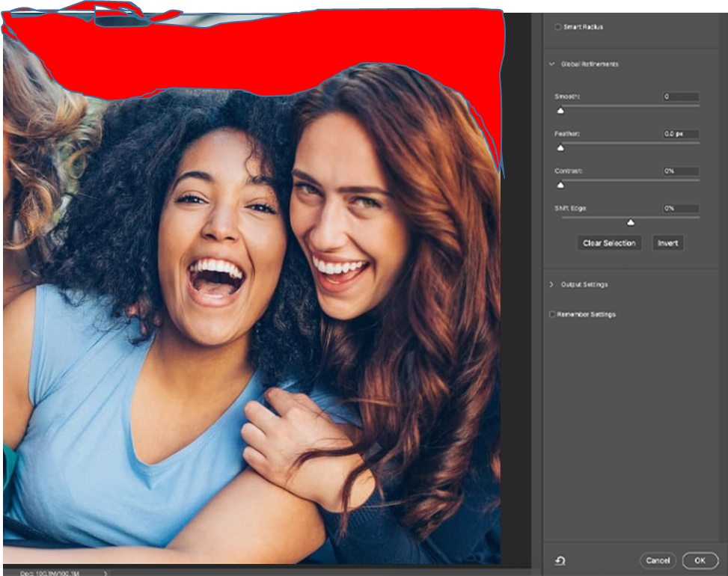Click the Smooth slider handle
Screen dimensions: 728x576
tap(560, 111)
